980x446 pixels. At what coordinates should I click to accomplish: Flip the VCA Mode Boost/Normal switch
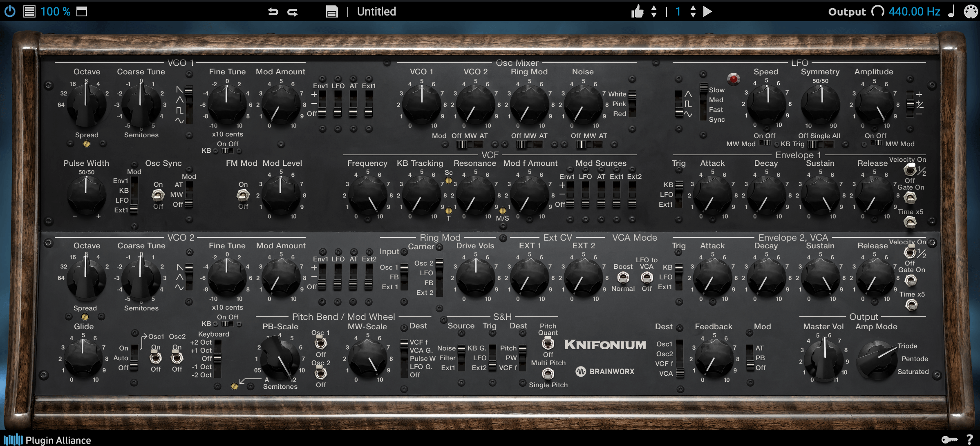623,278
